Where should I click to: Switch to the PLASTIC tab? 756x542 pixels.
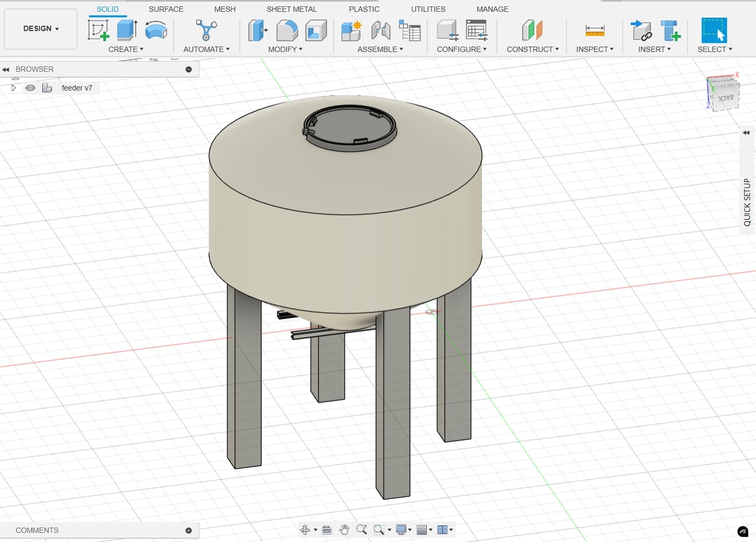(x=364, y=9)
